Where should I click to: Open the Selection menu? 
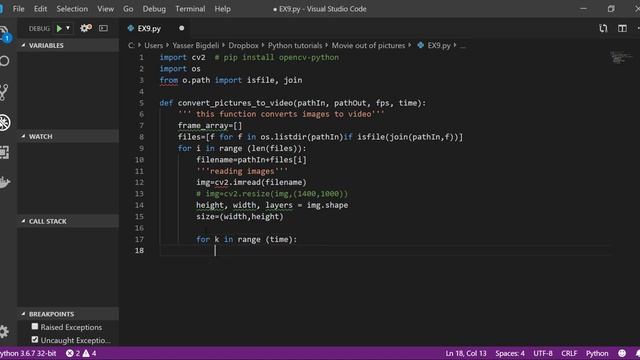coord(72,9)
